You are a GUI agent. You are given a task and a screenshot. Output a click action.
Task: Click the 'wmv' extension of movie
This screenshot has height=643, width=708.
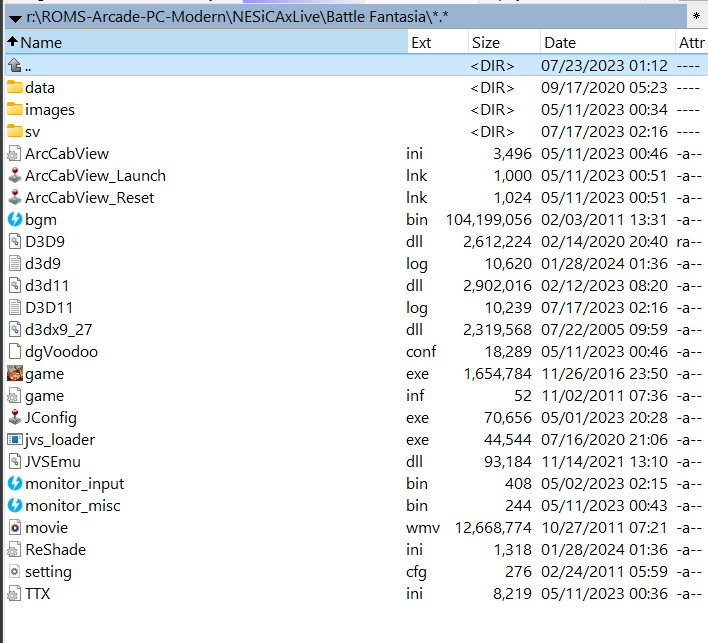pyautogui.click(x=423, y=528)
